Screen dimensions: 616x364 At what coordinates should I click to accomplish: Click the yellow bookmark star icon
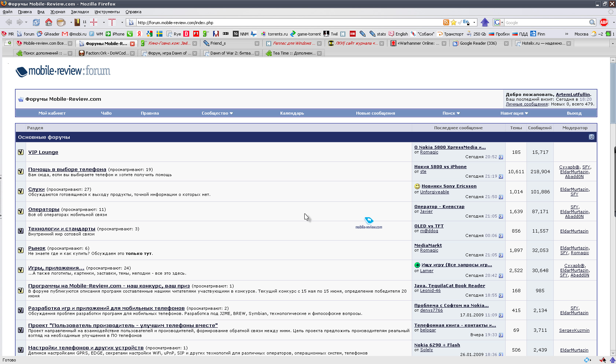tap(454, 22)
